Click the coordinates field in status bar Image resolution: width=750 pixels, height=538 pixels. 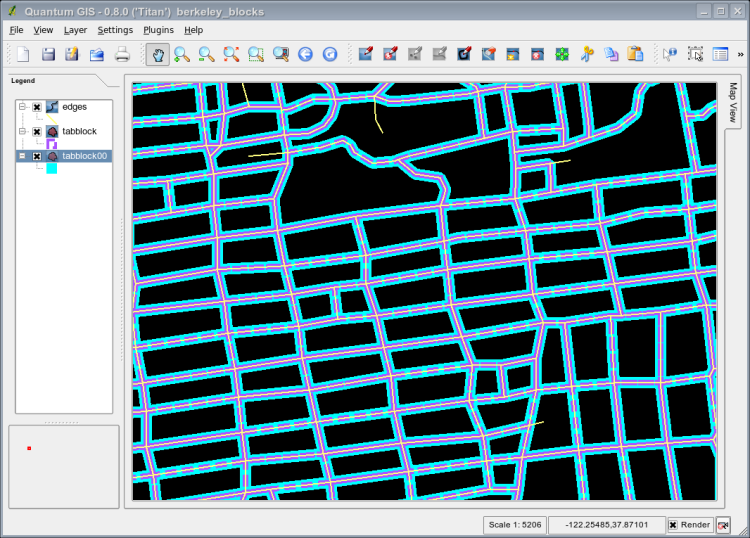click(x=605, y=525)
